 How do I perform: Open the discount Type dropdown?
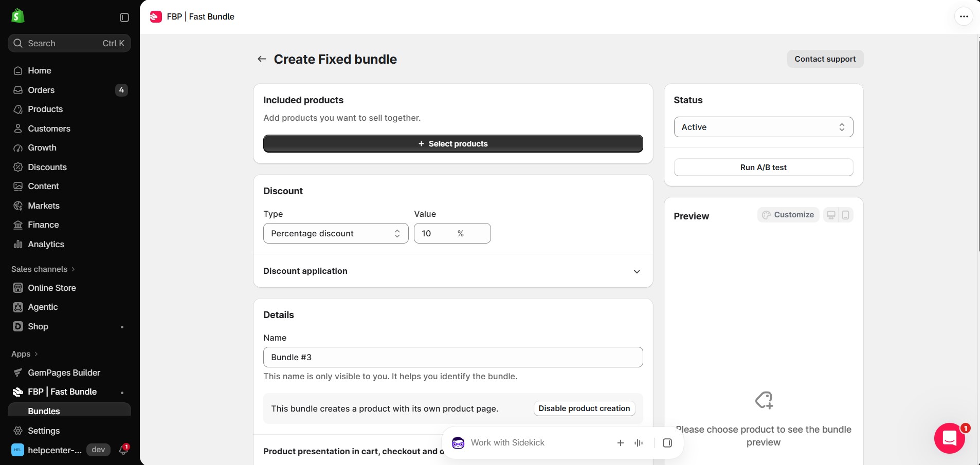point(336,233)
